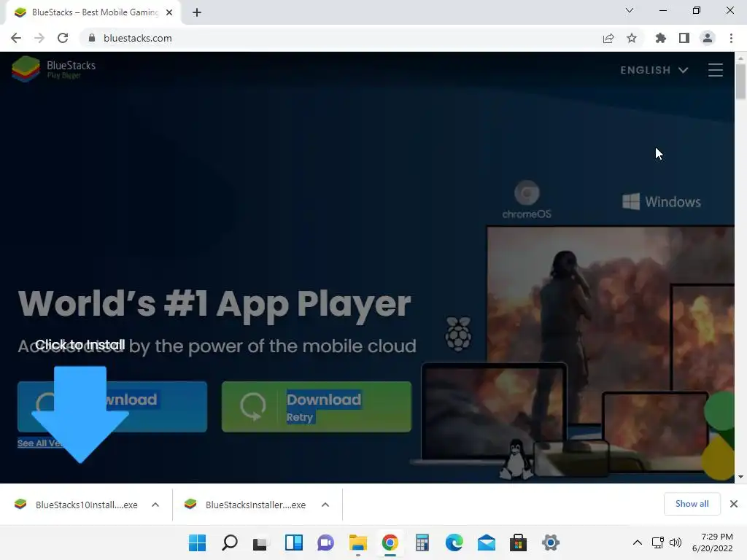Open taskbar Search
Screen dimensions: 747x560
click(230, 542)
